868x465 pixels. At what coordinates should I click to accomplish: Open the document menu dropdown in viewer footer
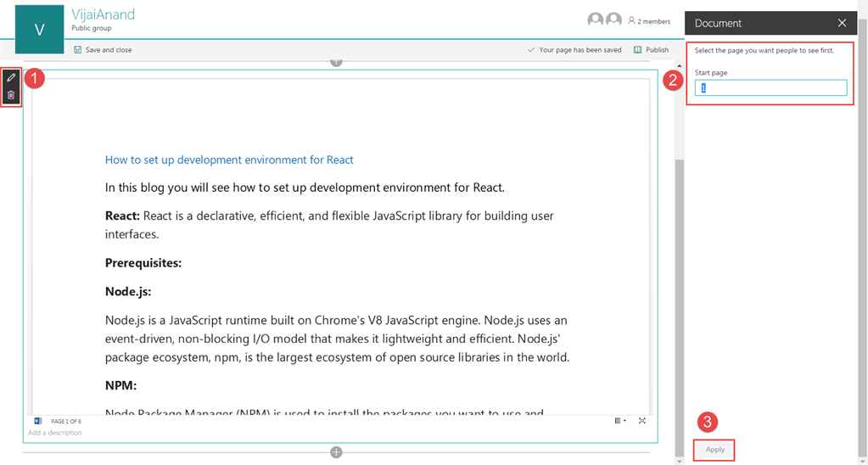pos(620,421)
